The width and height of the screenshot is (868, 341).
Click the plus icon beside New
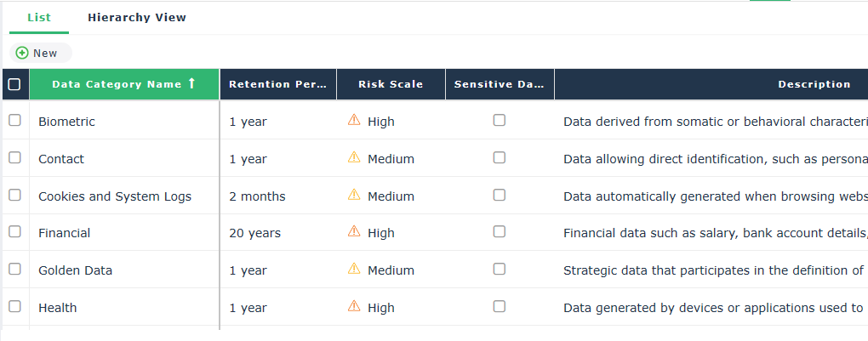(x=22, y=53)
